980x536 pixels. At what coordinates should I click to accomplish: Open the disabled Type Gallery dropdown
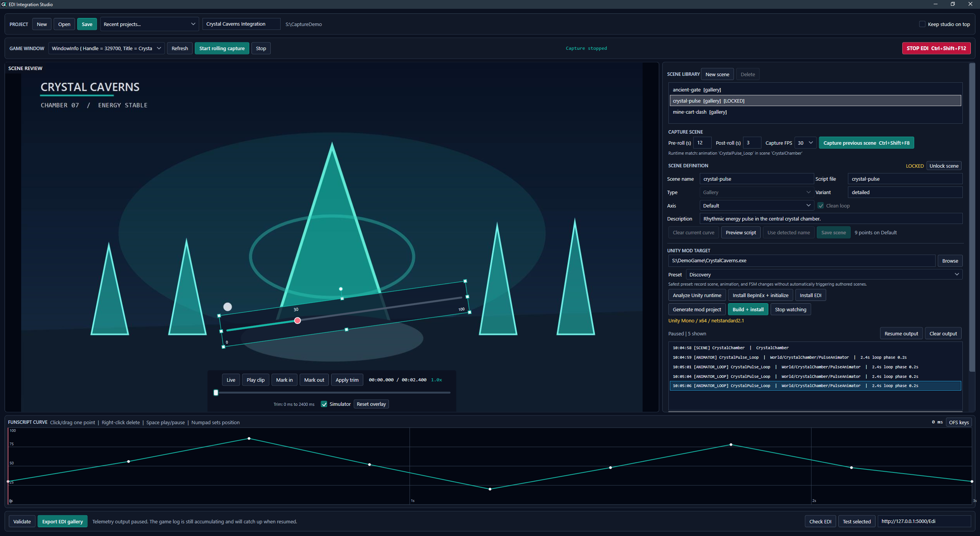756,192
